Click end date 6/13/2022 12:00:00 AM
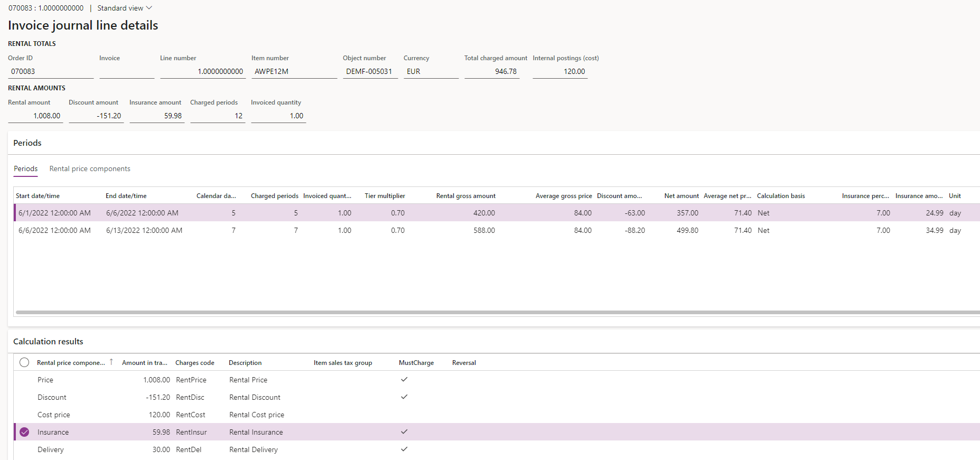 click(144, 230)
